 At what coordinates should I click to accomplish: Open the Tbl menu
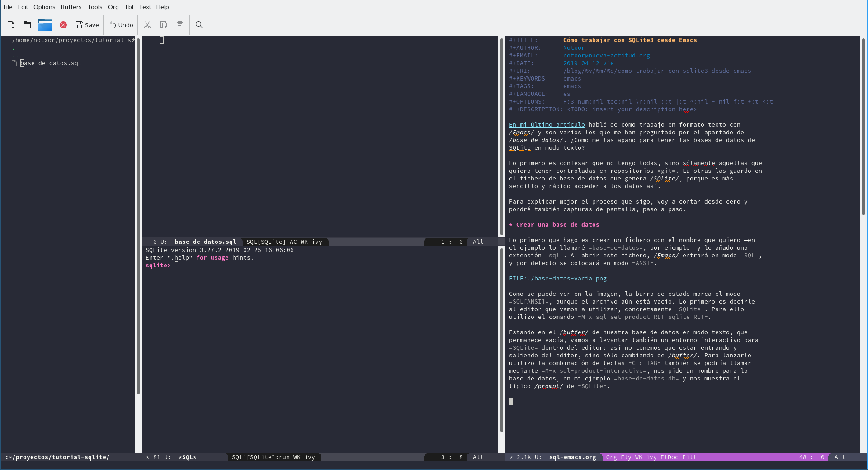coord(129,7)
